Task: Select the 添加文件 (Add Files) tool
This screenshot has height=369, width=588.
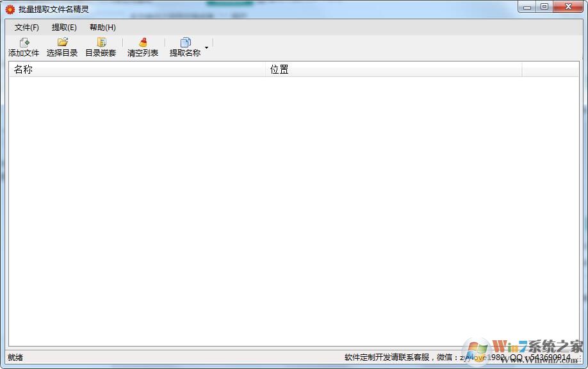Action: (24, 47)
